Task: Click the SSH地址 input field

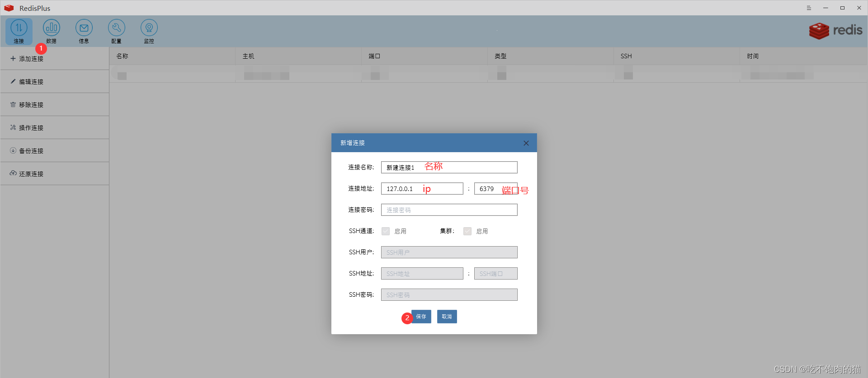Action: point(422,274)
